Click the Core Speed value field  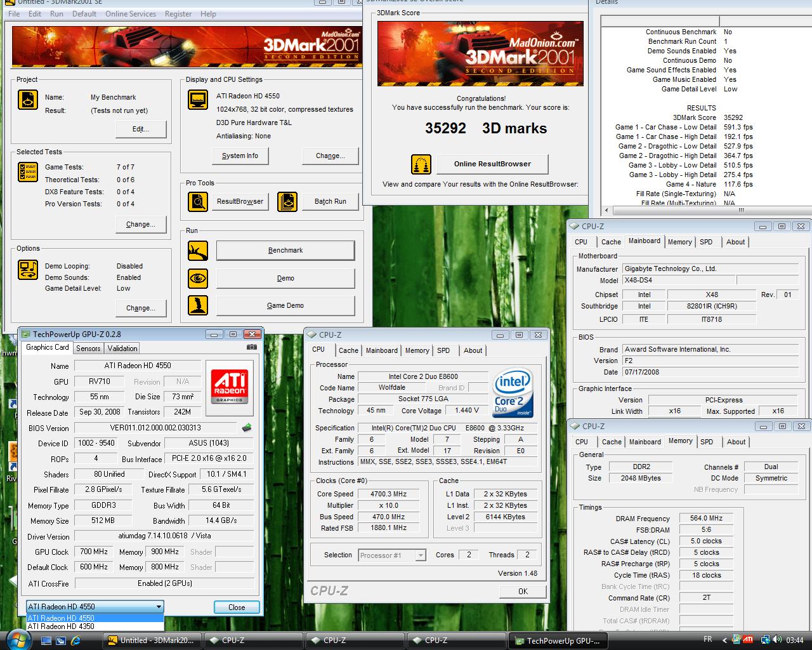point(389,494)
